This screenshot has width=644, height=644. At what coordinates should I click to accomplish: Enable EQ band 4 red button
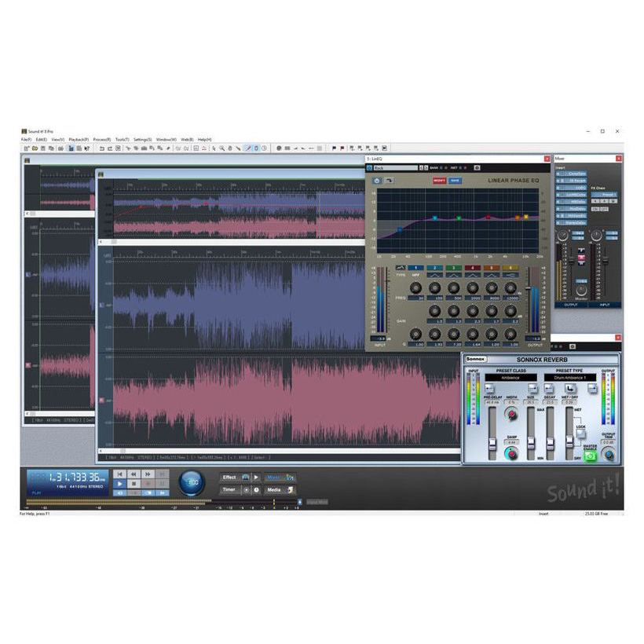point(472,268)
